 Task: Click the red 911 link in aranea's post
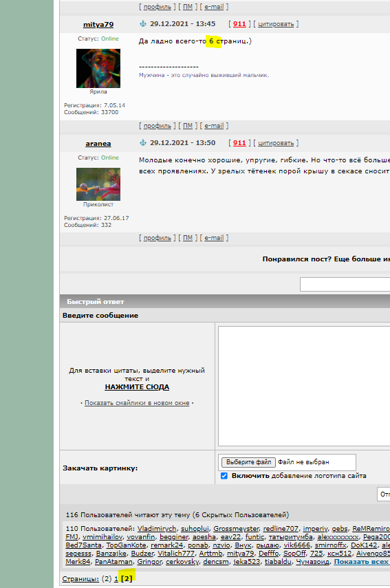coord(239,143)
